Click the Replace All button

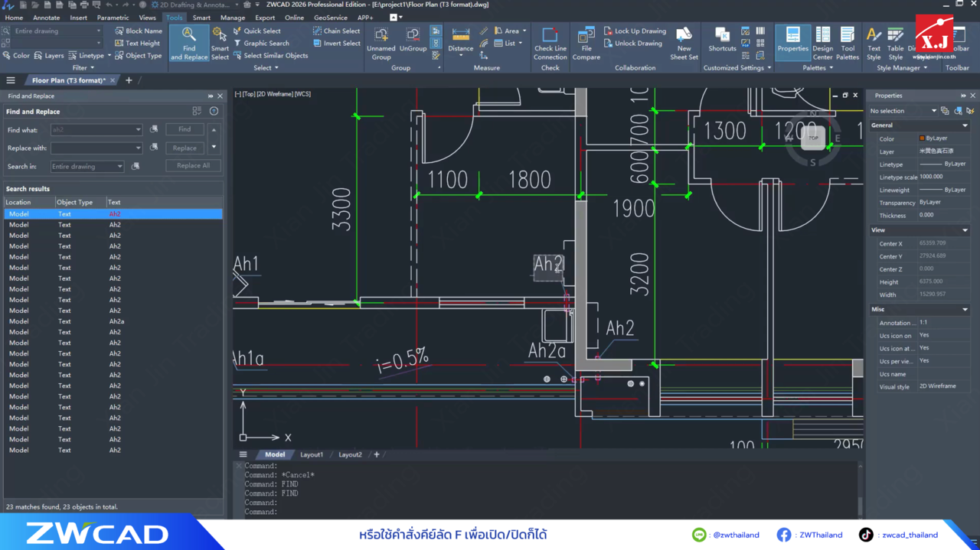point(193,165)
